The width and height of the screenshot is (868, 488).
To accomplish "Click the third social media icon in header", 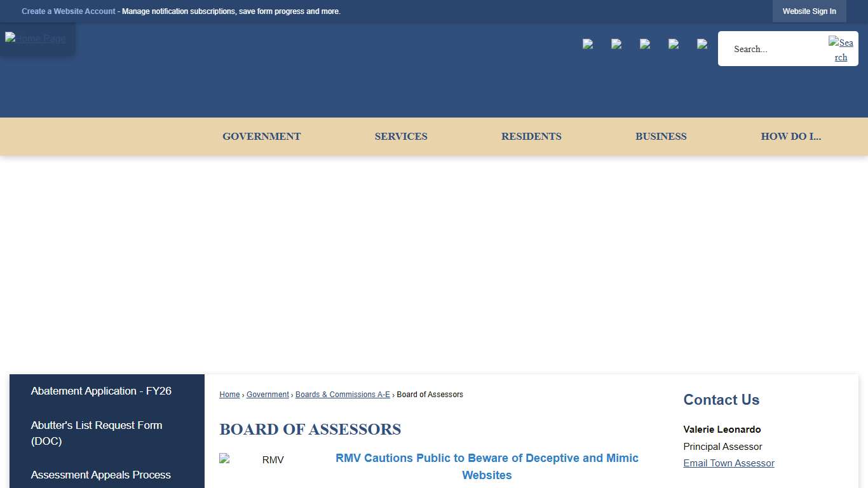I will click(644, 44).
